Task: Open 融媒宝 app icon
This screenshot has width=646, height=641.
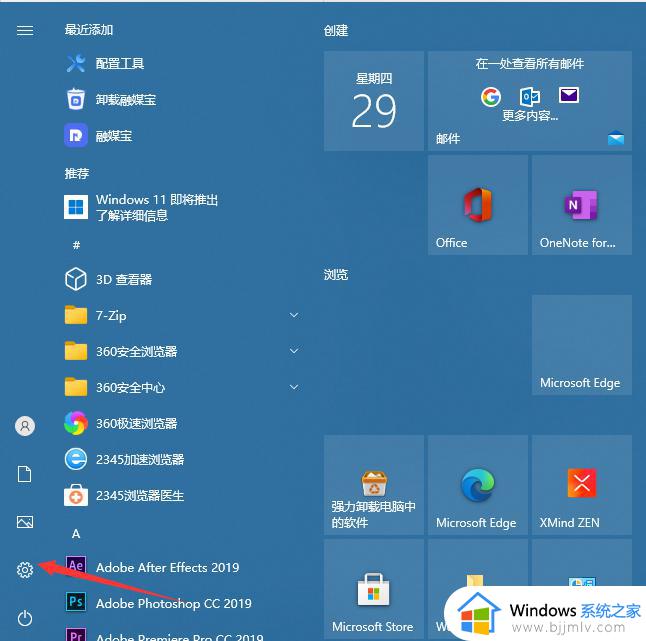Action: 76,135
